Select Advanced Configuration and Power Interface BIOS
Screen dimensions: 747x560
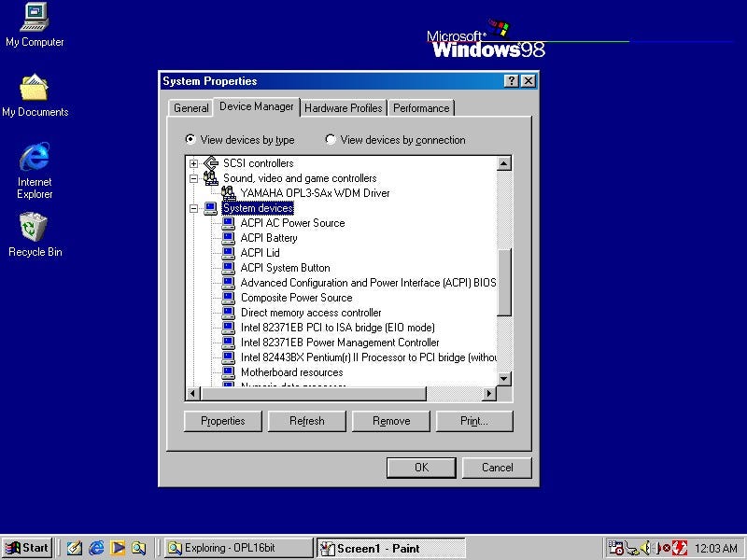coord(368,283)
